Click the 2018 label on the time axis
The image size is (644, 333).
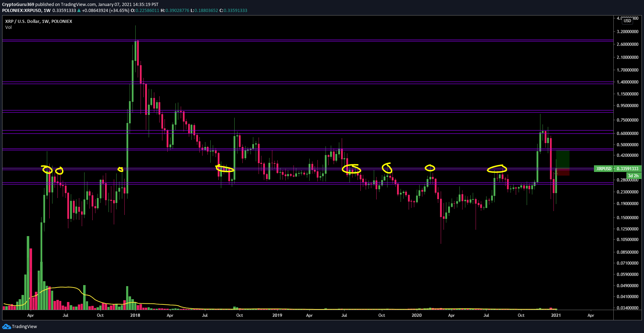tap(135, 315)
